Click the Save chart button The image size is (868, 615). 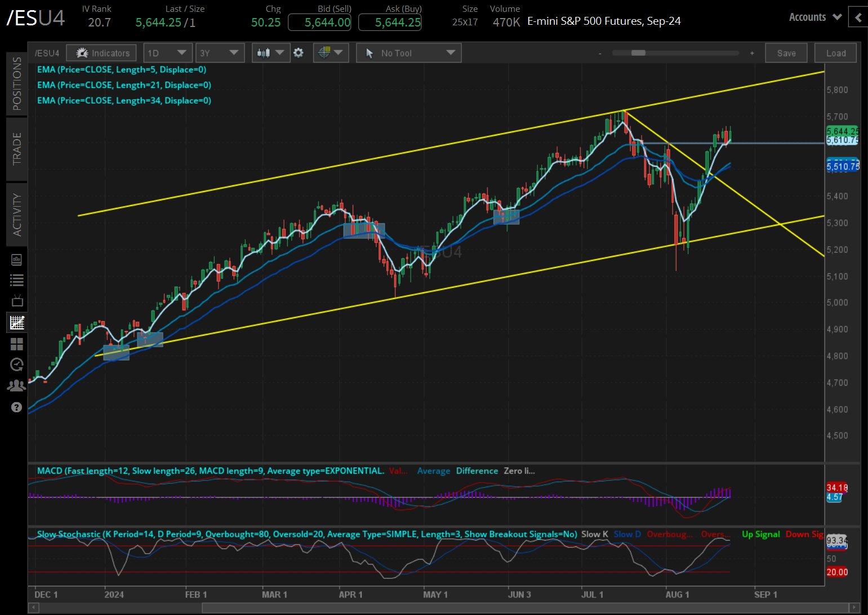pyautogui.click(x=786, y=53)
